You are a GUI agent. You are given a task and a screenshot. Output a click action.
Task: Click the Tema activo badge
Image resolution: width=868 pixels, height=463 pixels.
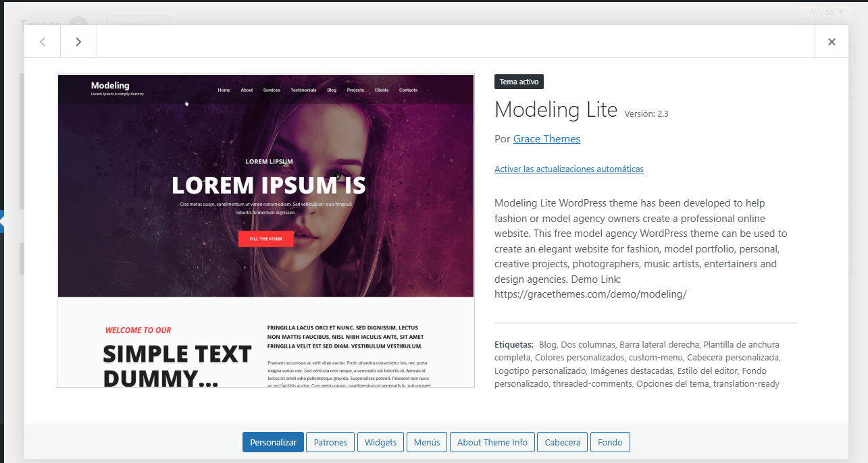(519, 82)
